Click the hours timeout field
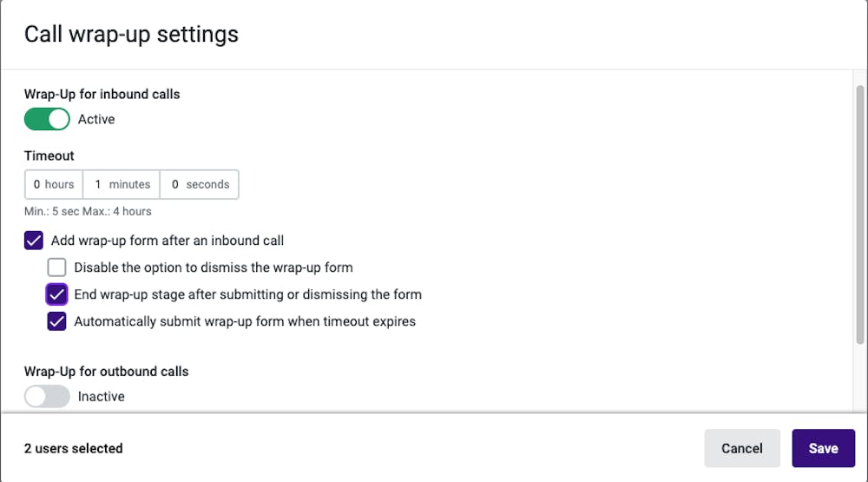The width and height of the screenshot is (868, 482). (x=54, y=184)
